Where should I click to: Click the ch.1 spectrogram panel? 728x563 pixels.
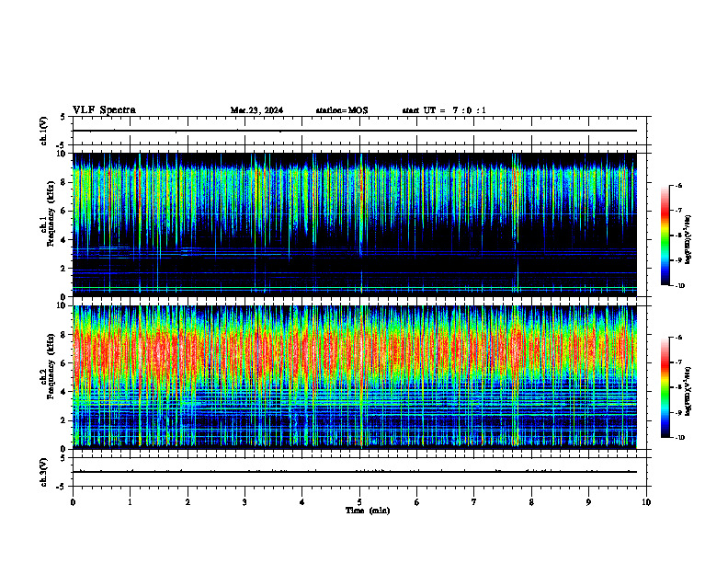355,224
